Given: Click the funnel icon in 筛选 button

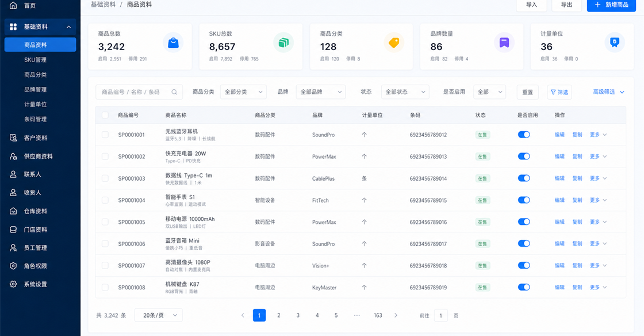Looking at the screenshot, I should [x=553, y=92].
